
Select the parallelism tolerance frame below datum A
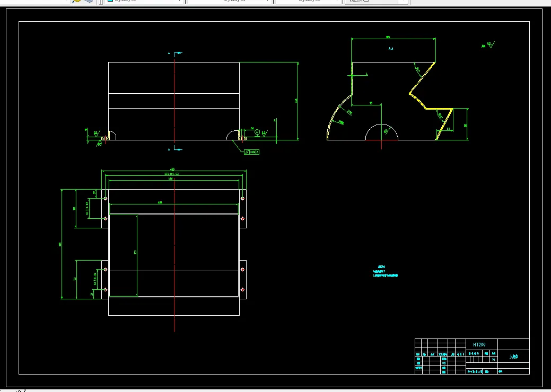[251, 152]
